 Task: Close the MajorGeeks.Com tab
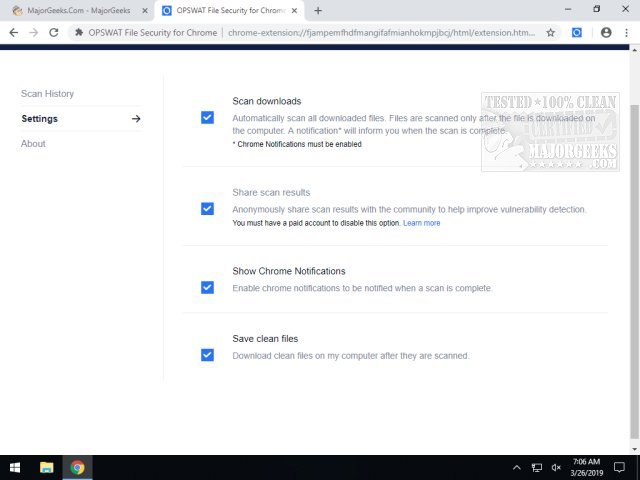pyautogui.click(x=144, y=11)
